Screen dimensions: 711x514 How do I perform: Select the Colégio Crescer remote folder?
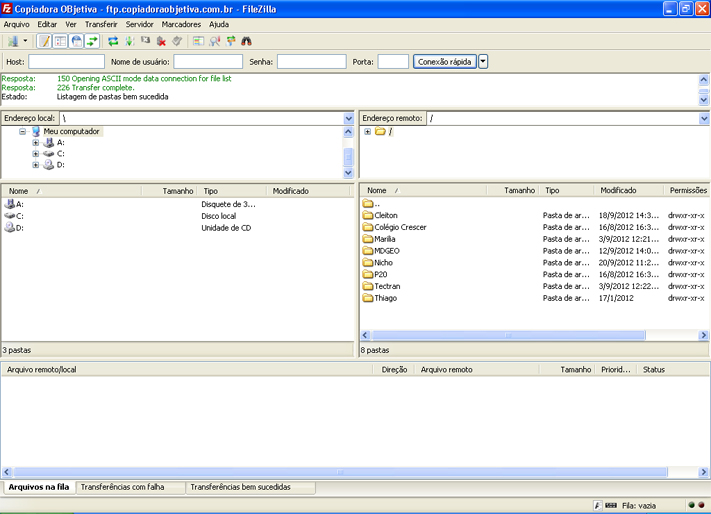point(399,227)
